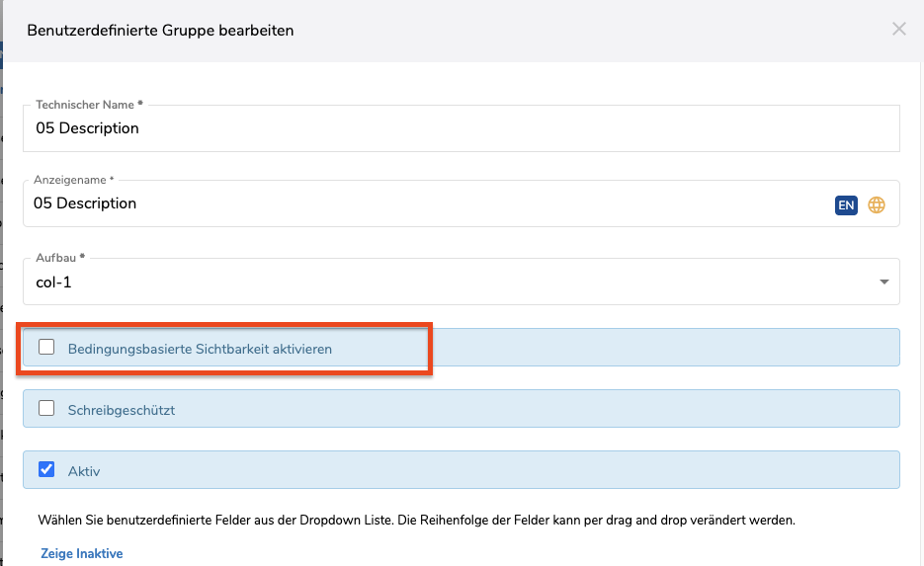This screenshot has height=566, width=924.
Task: Click the Zeige Inaktive link
Action: coord(82,554)
